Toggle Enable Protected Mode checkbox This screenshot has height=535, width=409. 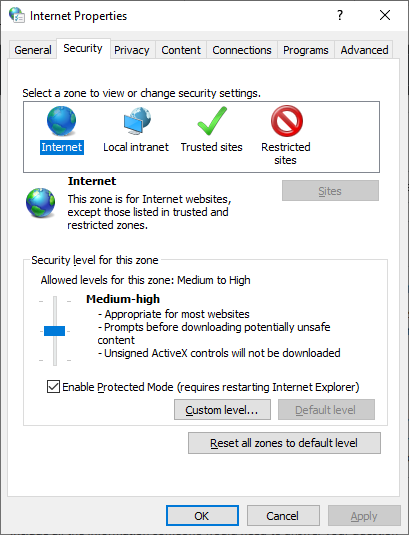pyautogui.click(x=53, y=387)
